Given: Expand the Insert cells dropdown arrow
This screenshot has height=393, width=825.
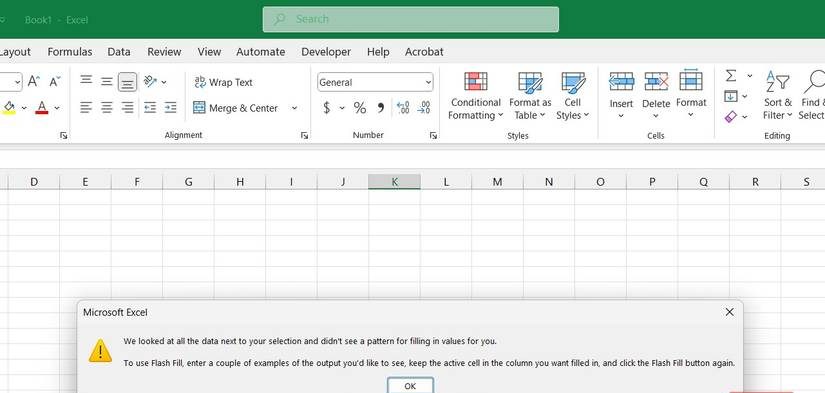Looking at the screenshot, I should pos(621,115).
